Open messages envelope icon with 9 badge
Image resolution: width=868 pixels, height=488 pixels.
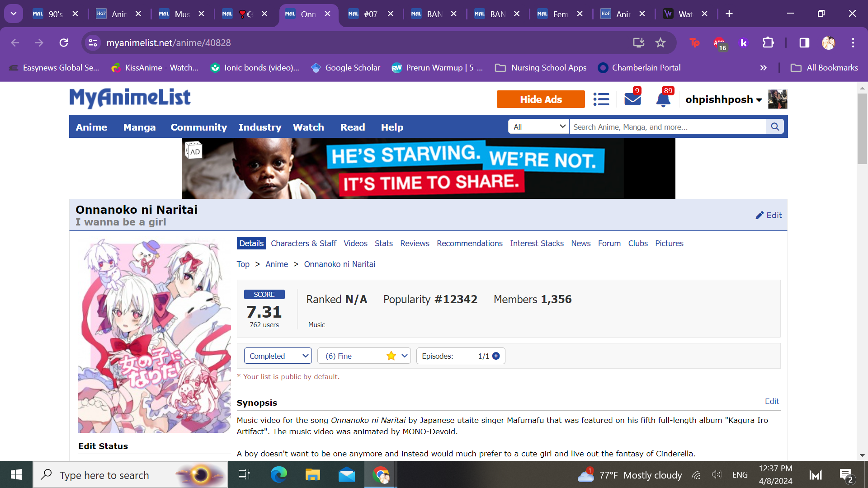(x=632, y=99)
